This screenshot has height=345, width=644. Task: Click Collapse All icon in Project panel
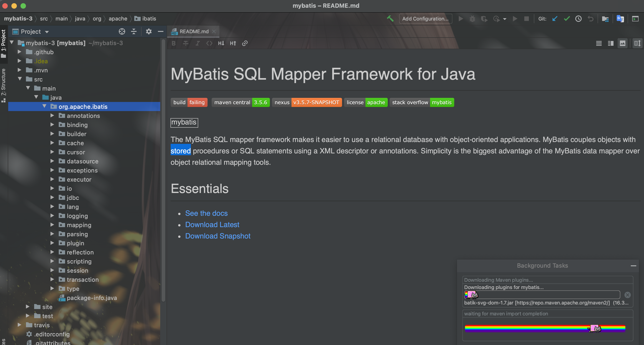click(134, 31)
